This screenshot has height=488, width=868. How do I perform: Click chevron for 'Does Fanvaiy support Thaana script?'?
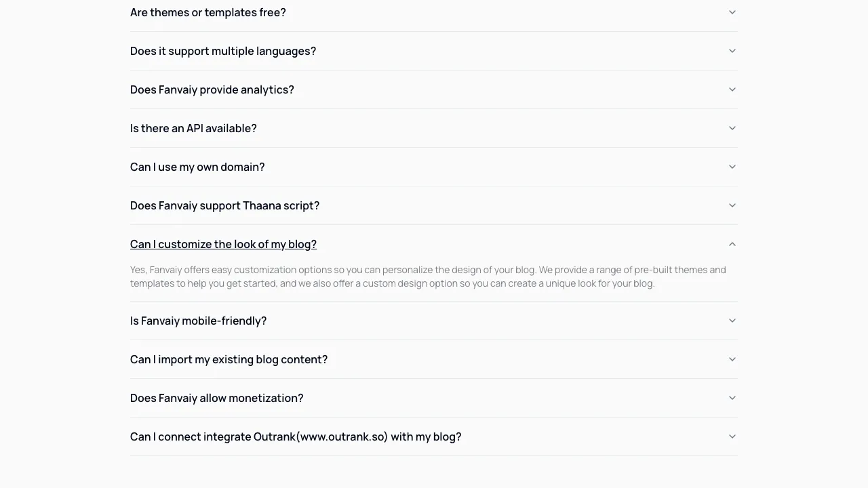[732, 205]
